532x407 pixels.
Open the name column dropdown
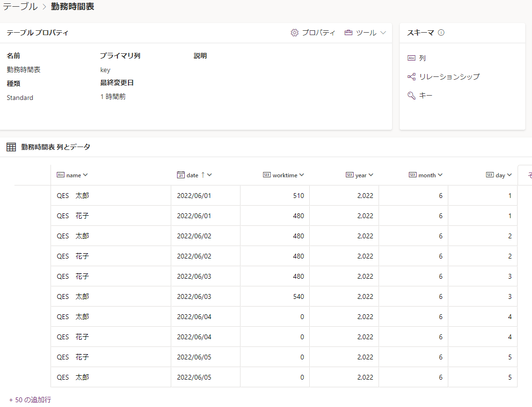click(x=86, y=175)
